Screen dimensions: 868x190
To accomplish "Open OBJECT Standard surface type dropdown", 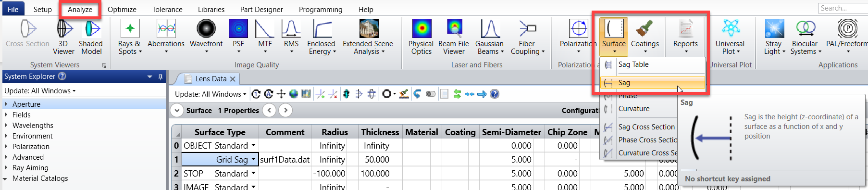I will [253, 145].
